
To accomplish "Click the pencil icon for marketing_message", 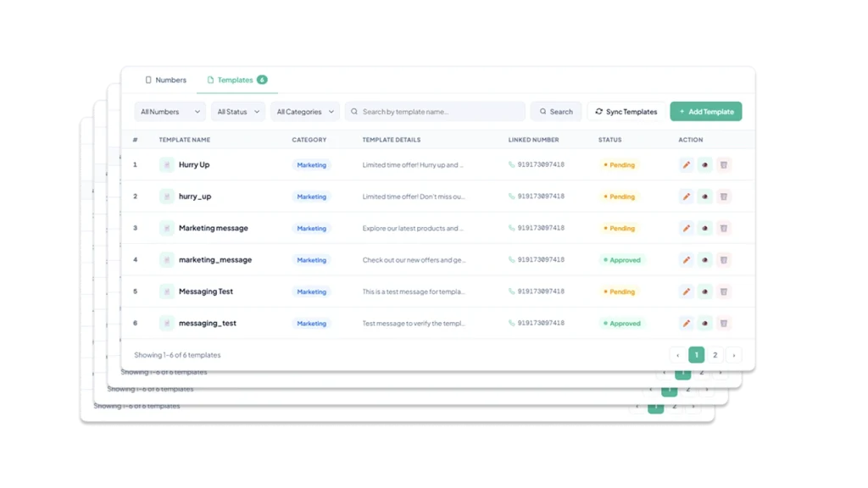I will (x=686, y=260).
